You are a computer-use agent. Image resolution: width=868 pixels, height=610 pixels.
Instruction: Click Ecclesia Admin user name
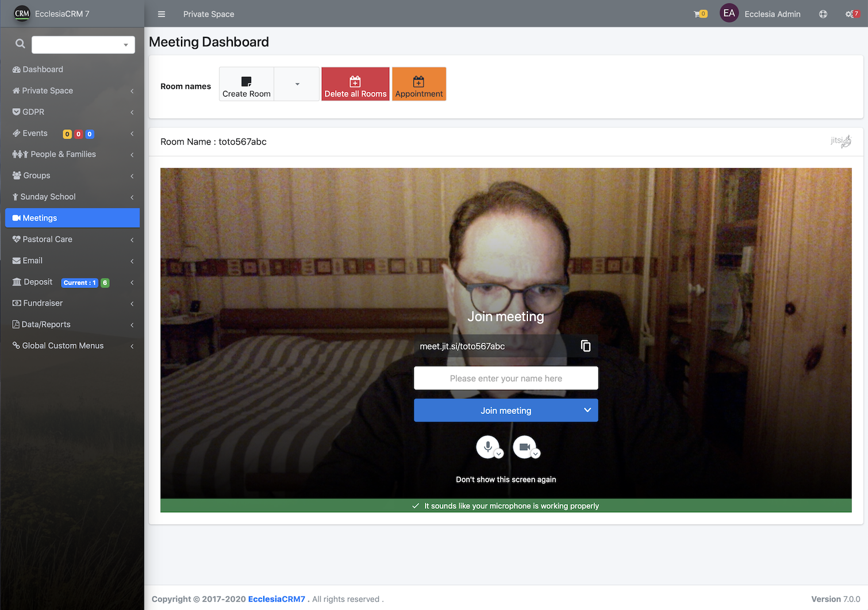[772, 14]
